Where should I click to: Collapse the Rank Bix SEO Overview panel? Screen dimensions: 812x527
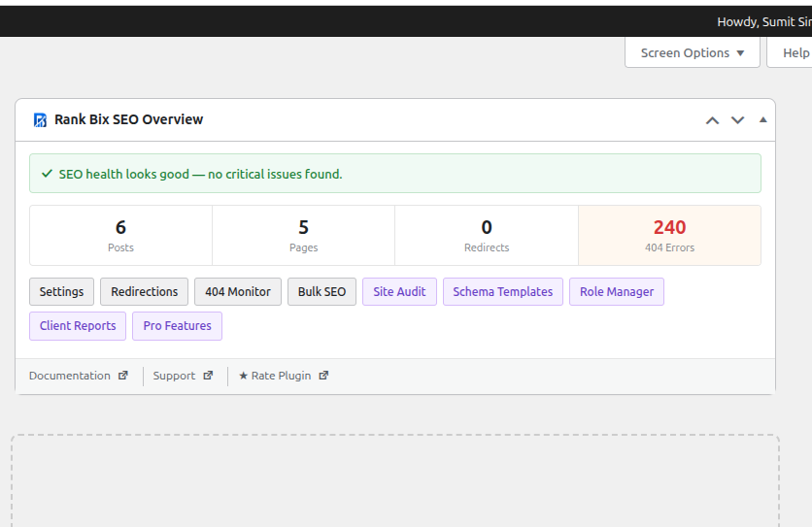coord(762,119)
